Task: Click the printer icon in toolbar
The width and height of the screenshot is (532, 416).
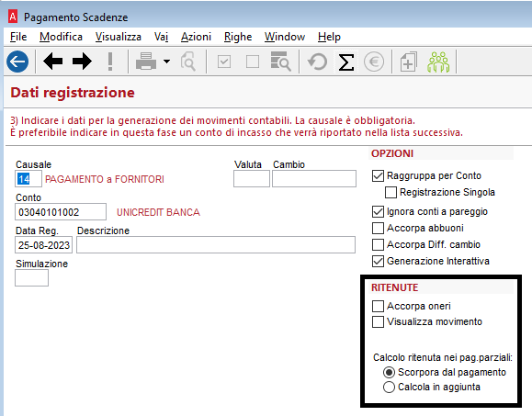Action: click(x=146, y=62)
